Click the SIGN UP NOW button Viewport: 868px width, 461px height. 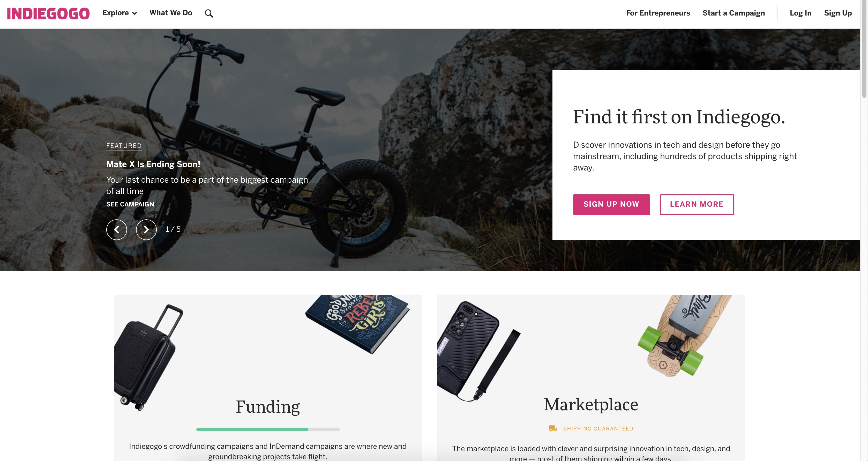pos(611,204)
